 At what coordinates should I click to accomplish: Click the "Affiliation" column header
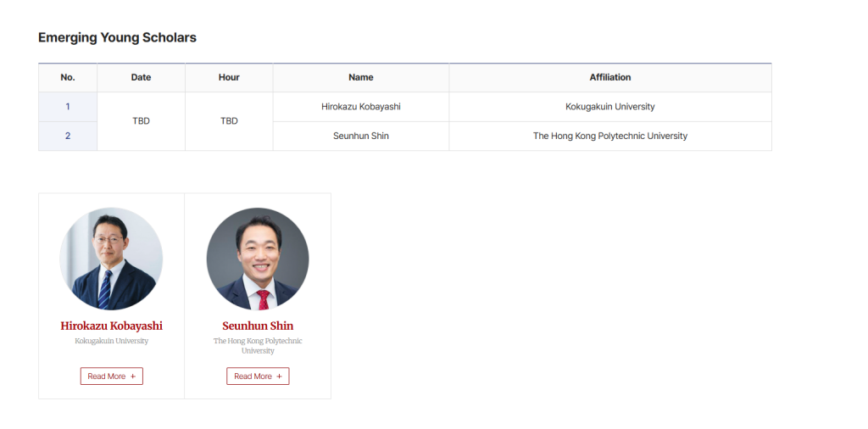610,77
